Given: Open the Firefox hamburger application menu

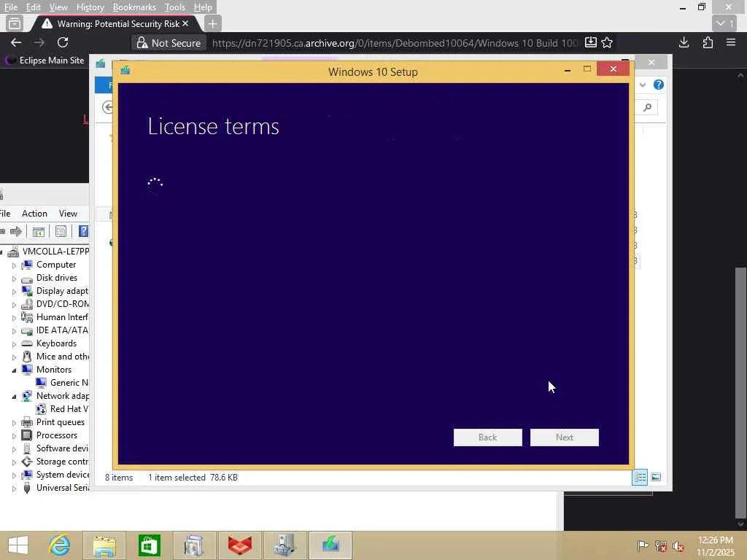Looking at the screenshot, I should click(x=731, y=43).
